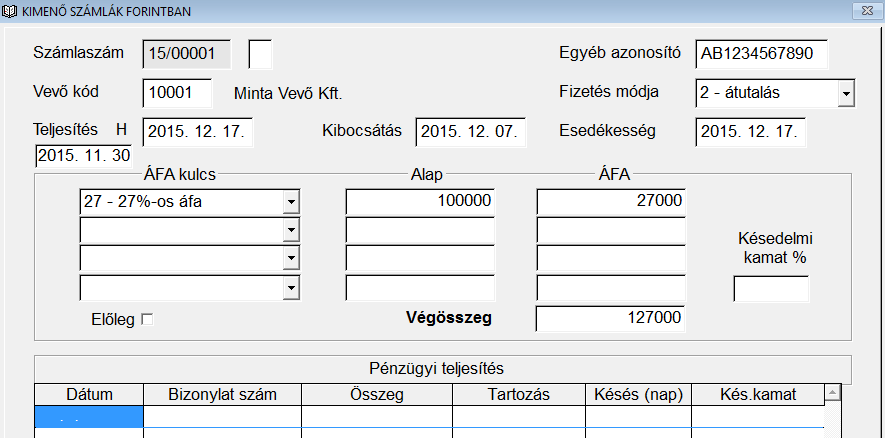885x438 pixels.
Task: Click the Összeg column header
Action: pos(377,395)
